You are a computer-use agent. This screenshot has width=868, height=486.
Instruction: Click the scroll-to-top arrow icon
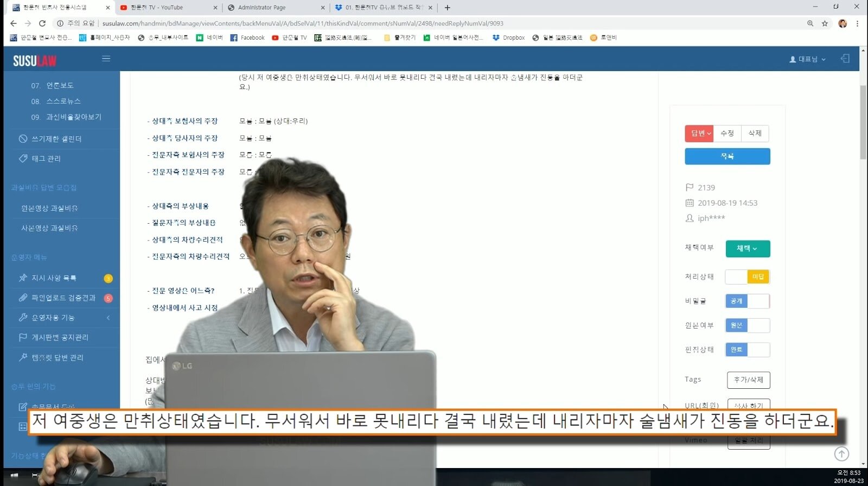click(x=841, y=453)
